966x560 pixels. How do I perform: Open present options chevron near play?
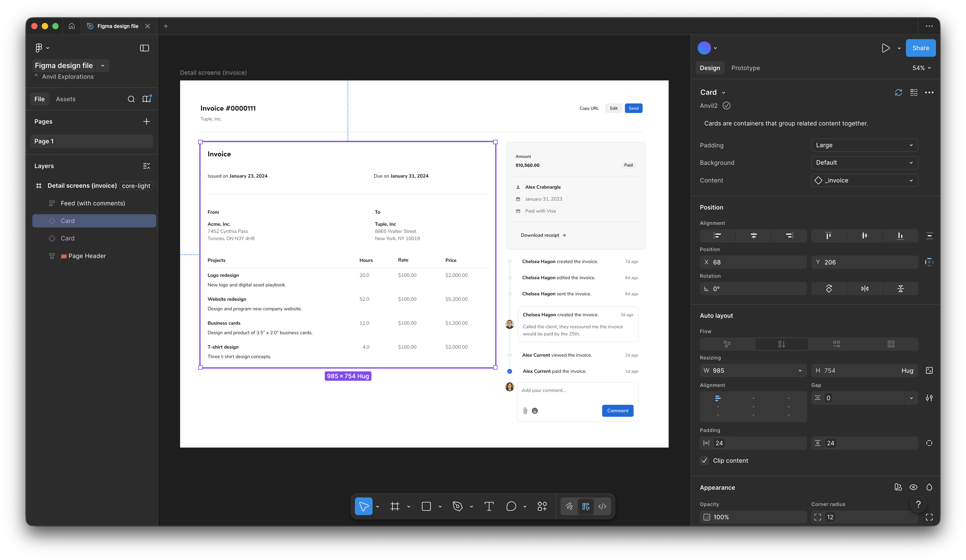(899, 48)
